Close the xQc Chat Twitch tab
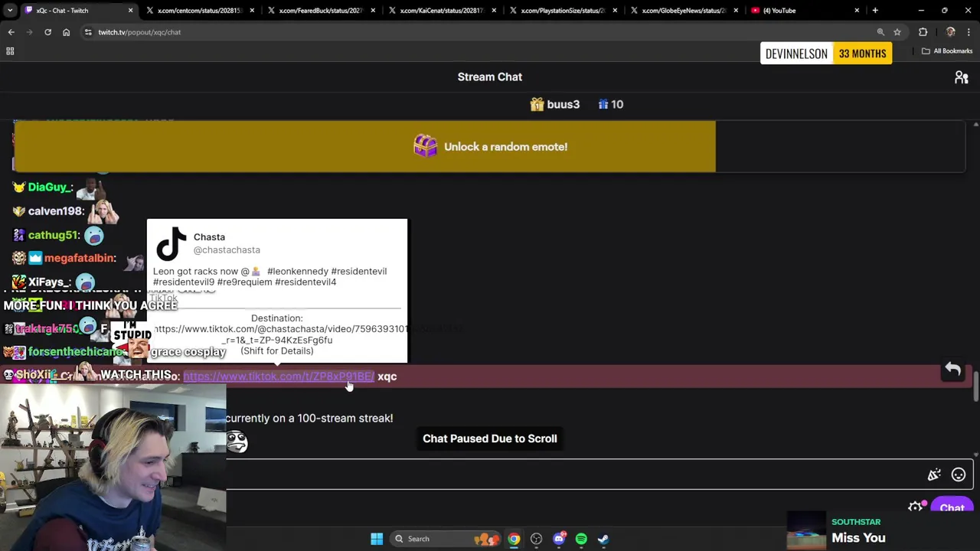 tap(130, 11)
